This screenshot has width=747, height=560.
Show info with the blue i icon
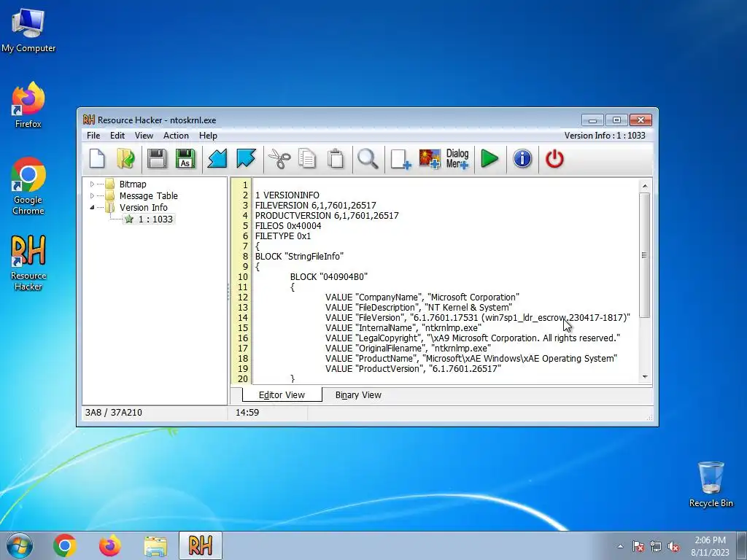pyautogui.click(x=522, y=158)
